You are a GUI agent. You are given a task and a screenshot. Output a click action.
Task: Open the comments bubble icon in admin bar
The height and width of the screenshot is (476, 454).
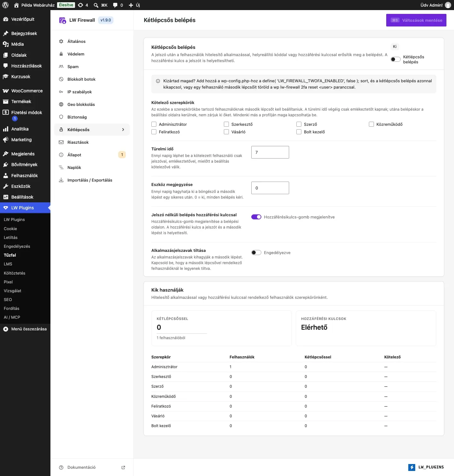pos(115,5)
